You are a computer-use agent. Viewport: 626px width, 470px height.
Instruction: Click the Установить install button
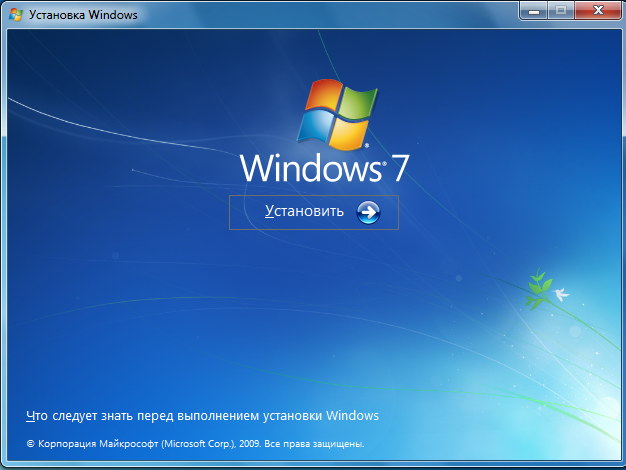(314, 212)
